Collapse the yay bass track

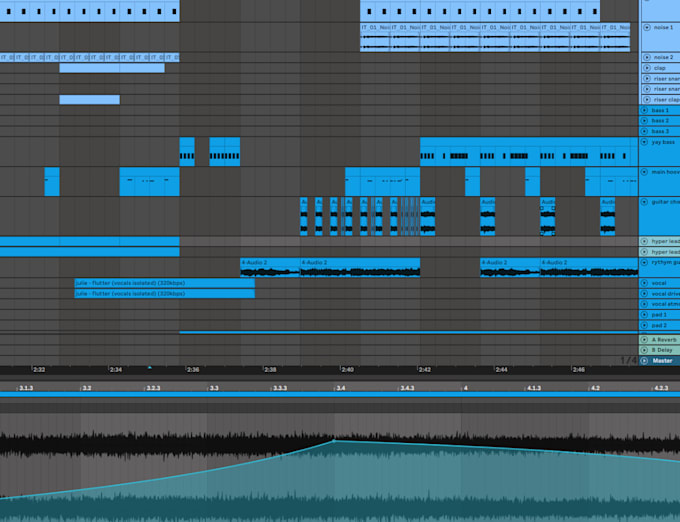coord(644,142)
